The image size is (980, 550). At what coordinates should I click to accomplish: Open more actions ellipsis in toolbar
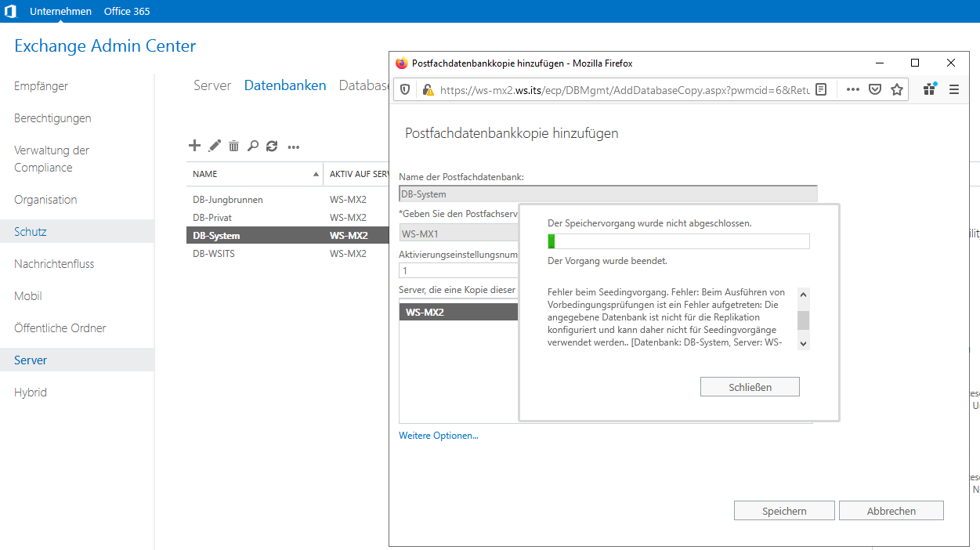coord(294,147)
